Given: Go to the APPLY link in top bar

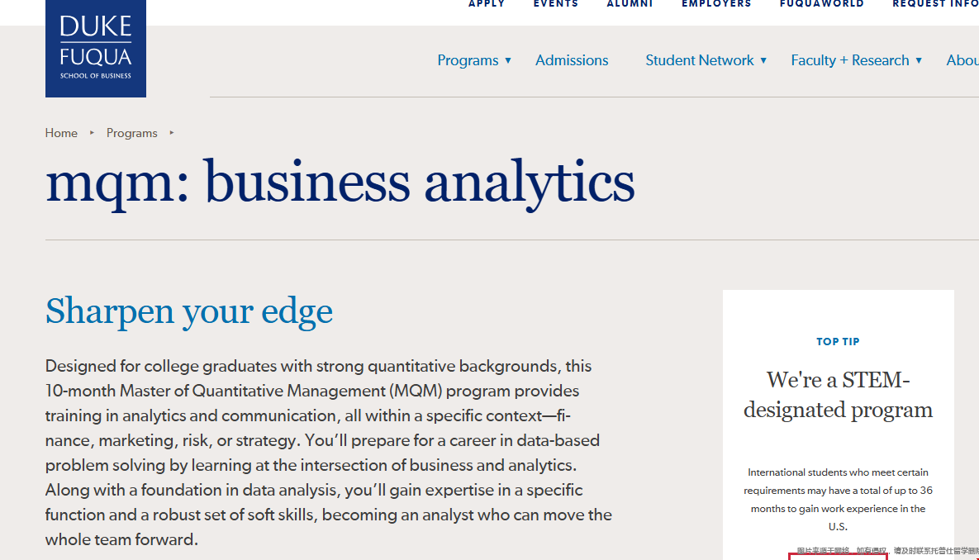Looking at the screenshot, I should (487, 4).
